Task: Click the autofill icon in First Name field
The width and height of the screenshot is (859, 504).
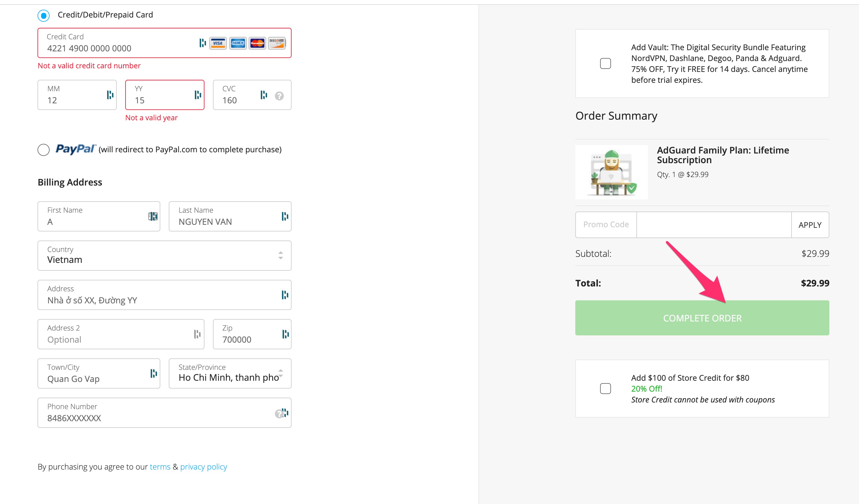Action: point(153,216)
